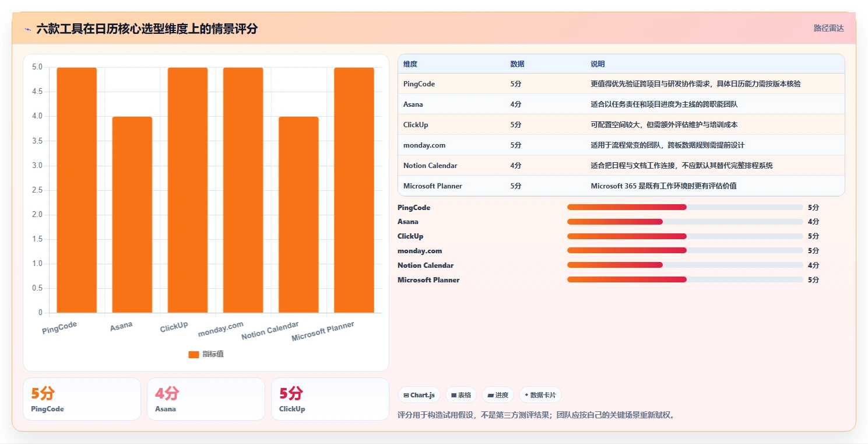Click the Notion Calendar x-axis label of the chart

coord(270,330)
